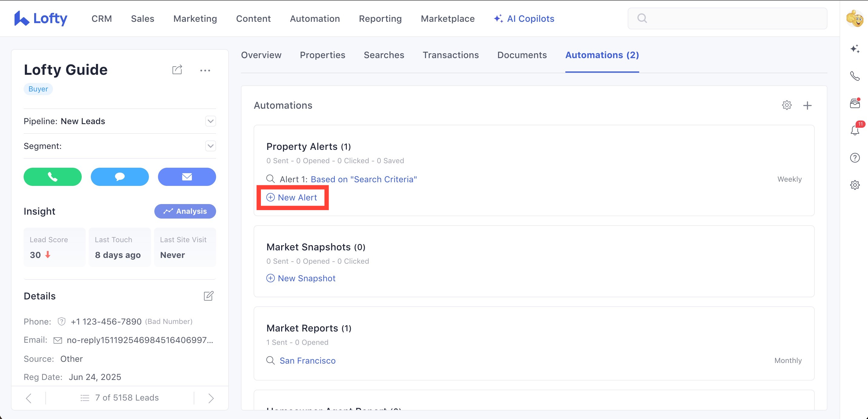Open AI sparkle assistant in sidebar

855,49
